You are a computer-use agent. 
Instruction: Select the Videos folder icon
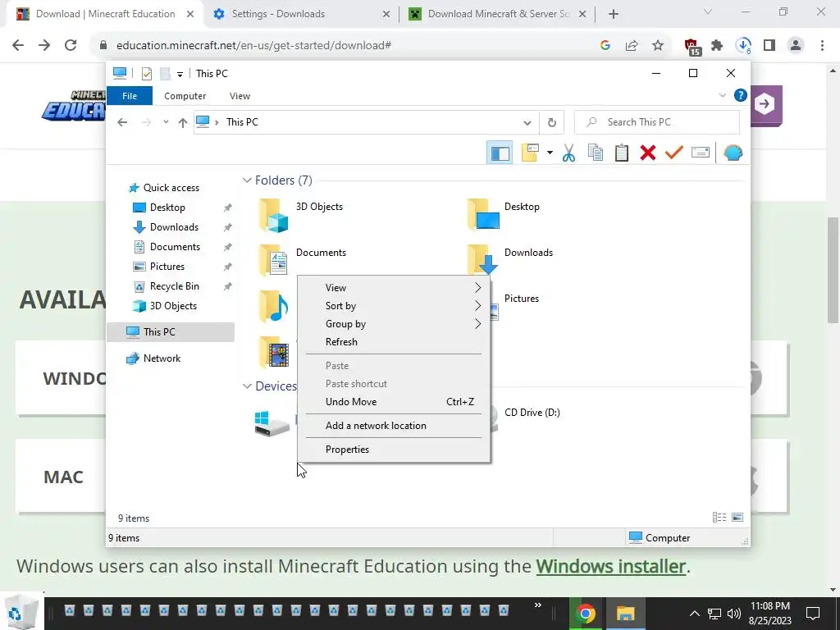[x=274, y=353]
